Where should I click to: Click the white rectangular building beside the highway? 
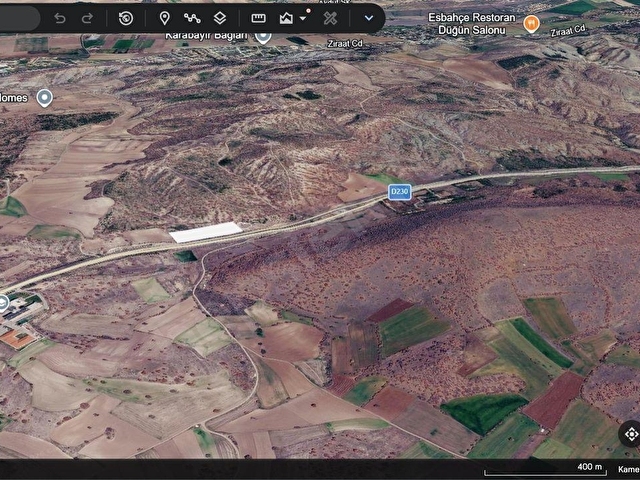(x=206, y=233)
